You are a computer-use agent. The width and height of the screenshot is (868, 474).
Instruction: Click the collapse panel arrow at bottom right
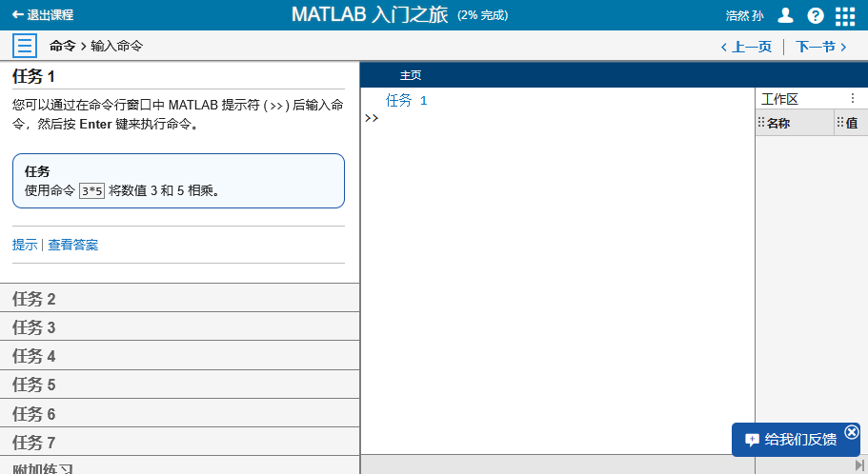(x=859, y=465)
